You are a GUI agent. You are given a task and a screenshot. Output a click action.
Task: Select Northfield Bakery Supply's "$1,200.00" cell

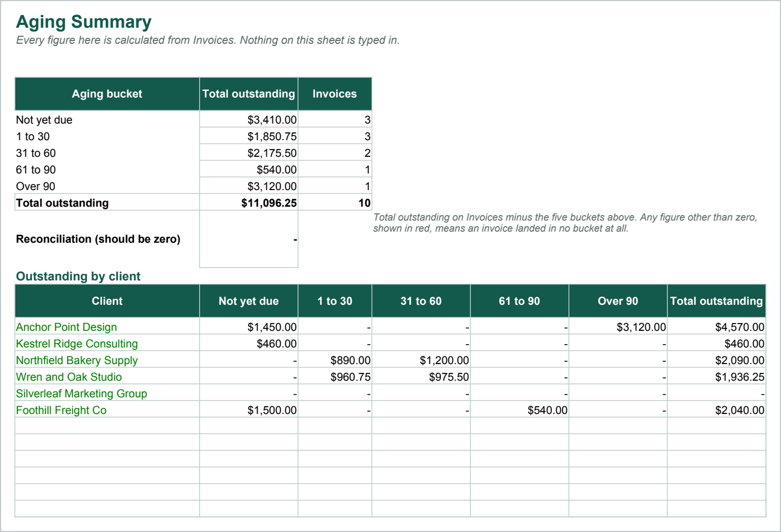pos(421,360)
